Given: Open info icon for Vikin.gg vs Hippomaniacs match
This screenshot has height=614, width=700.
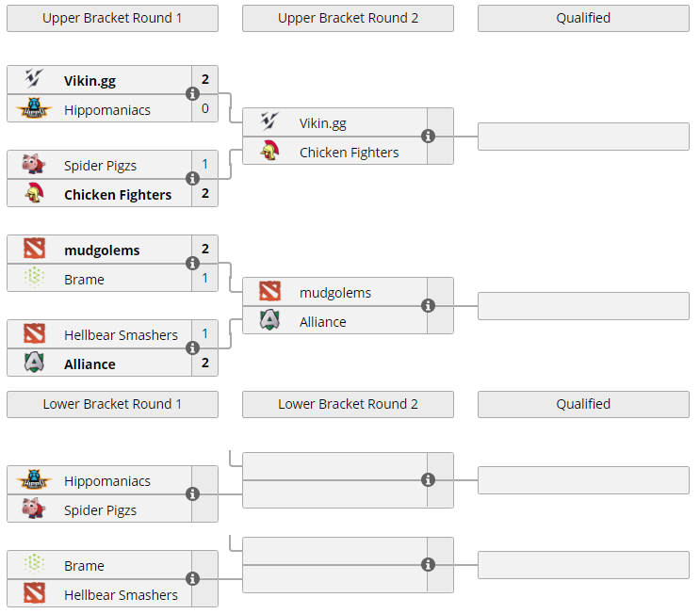Looking at the screenshot, I should tap(193, 94).
